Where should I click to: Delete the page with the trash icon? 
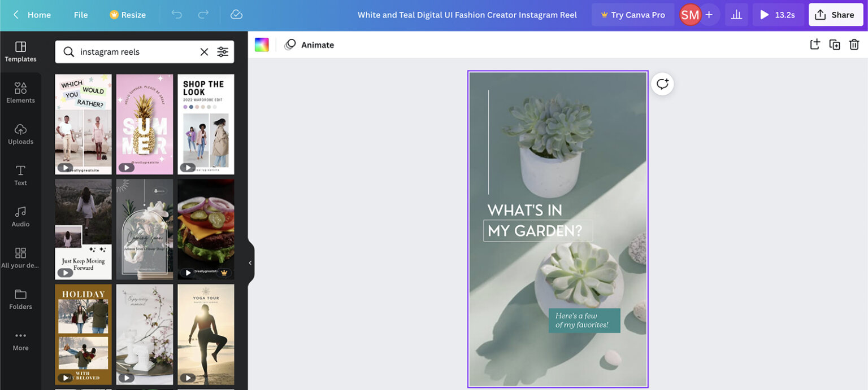pyautogui.click(x=854, y=43)
